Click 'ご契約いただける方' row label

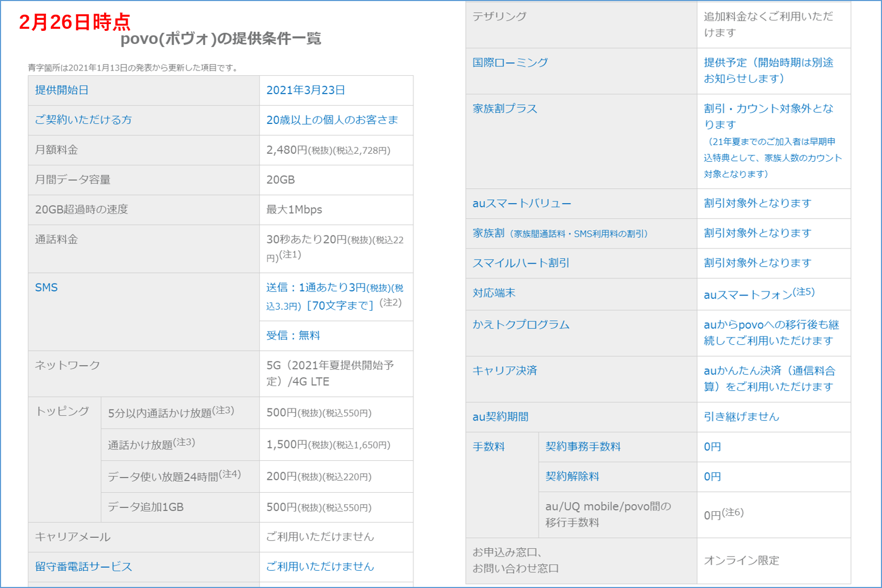pos(83,120)
